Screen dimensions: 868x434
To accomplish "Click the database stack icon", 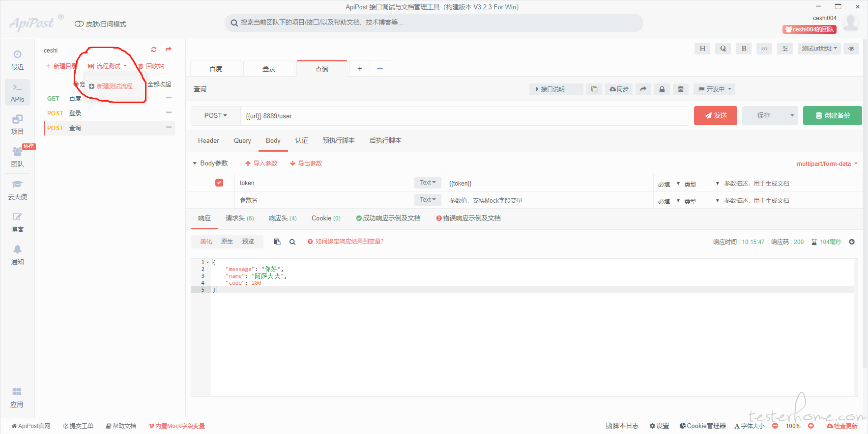I will [x=681, y=89].
